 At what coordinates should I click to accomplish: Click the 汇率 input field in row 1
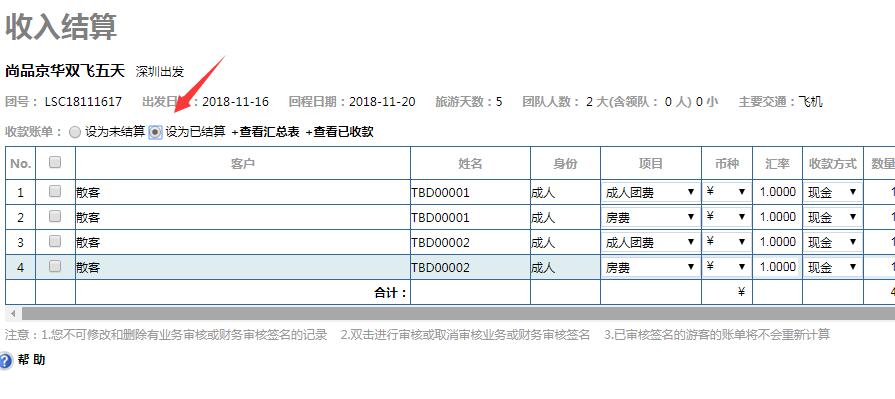pos(777,192)
